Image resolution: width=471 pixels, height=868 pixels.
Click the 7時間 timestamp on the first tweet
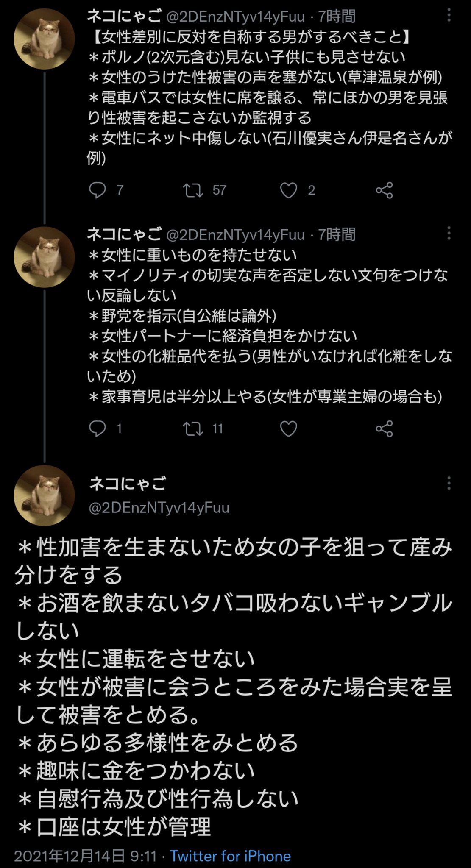tap(337, 17)
